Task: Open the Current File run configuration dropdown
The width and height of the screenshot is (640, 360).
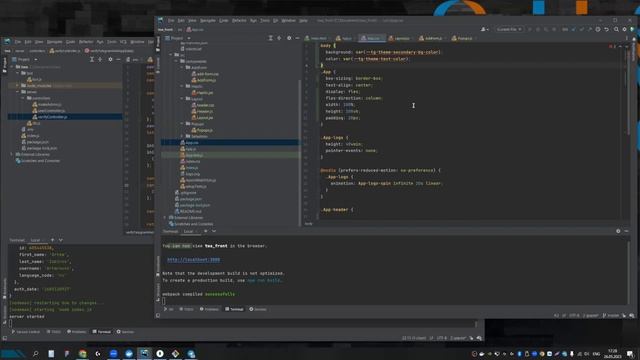Action: pyautogui.click(x=509, y=29)
